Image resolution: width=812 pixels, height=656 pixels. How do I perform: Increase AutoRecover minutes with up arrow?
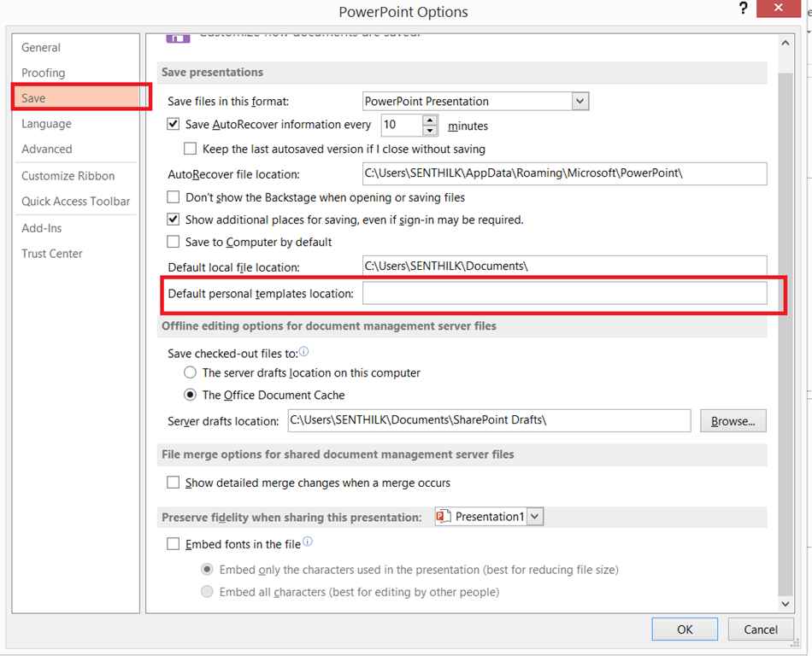(430, 120)
